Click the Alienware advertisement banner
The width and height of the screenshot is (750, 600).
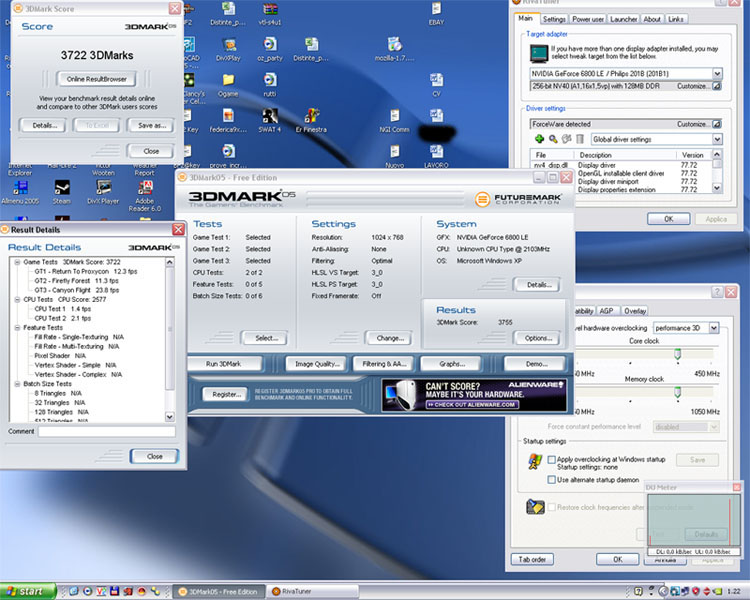coord(474,395)
